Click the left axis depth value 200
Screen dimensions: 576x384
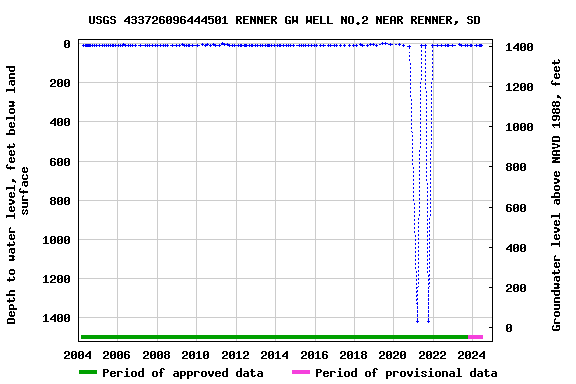tap(60, 83)
